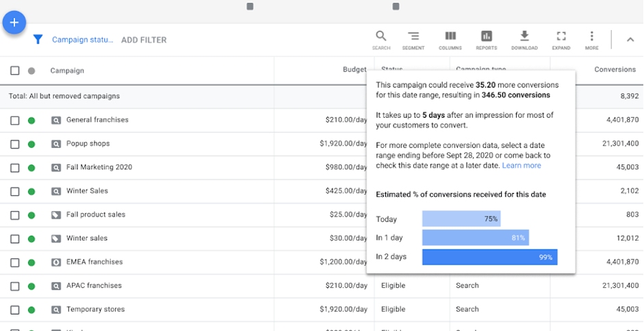The width and height of the screenshot is (644, 331).
Task: Click the blue plus new campaign button
Action: tap(14, 23)
